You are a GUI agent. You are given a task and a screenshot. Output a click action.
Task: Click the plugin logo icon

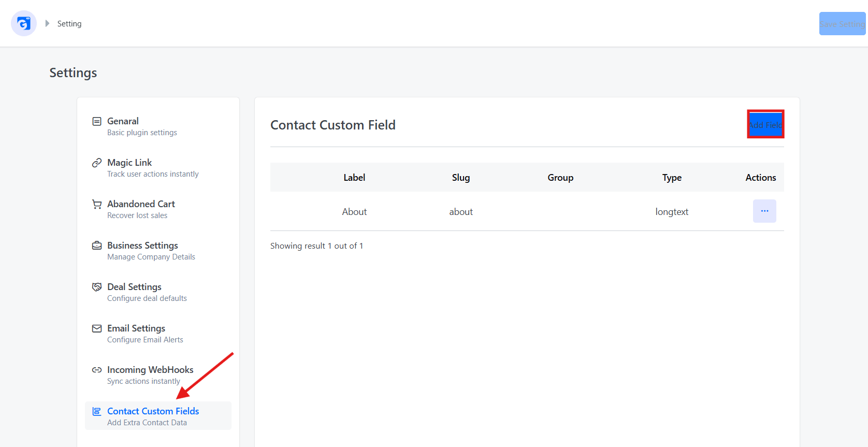tap(24, 23)
